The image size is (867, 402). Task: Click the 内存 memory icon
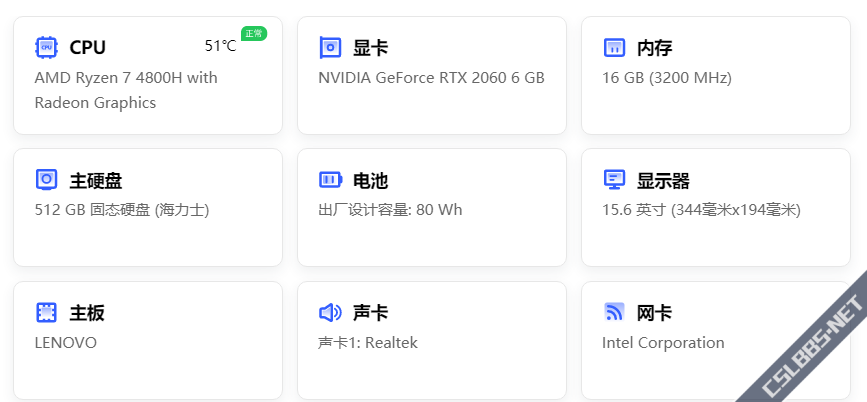coord(614,48)
